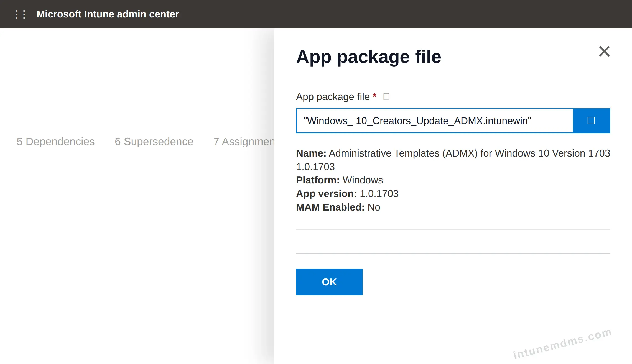Click the red required asterisk

pos(374,96)
